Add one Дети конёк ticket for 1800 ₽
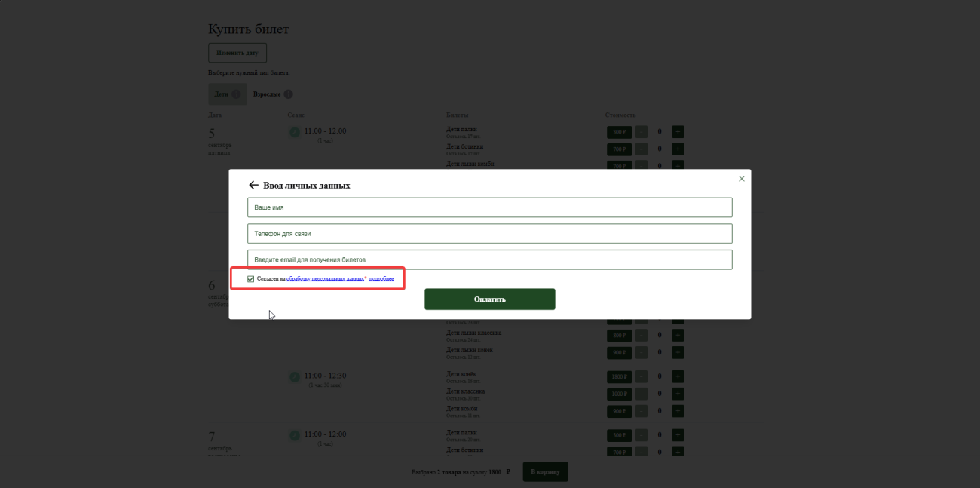The height and width of the screenshot is (488, 980). [678, 376]
